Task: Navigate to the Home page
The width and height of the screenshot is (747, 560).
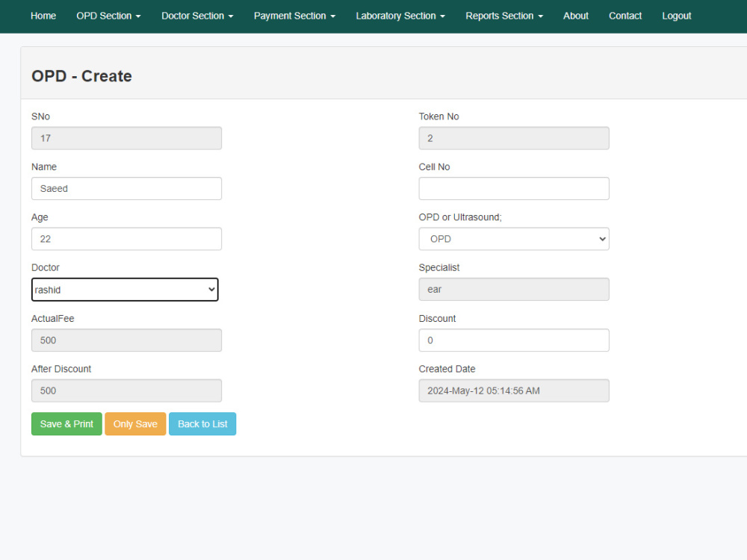Action: 43,16
